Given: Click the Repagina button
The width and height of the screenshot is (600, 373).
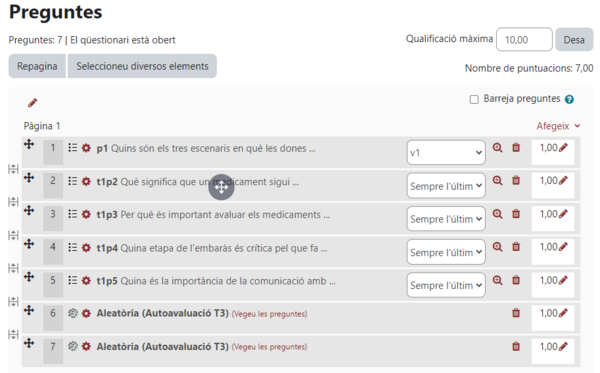Looking at the screenshot, I should click(37, 66).
